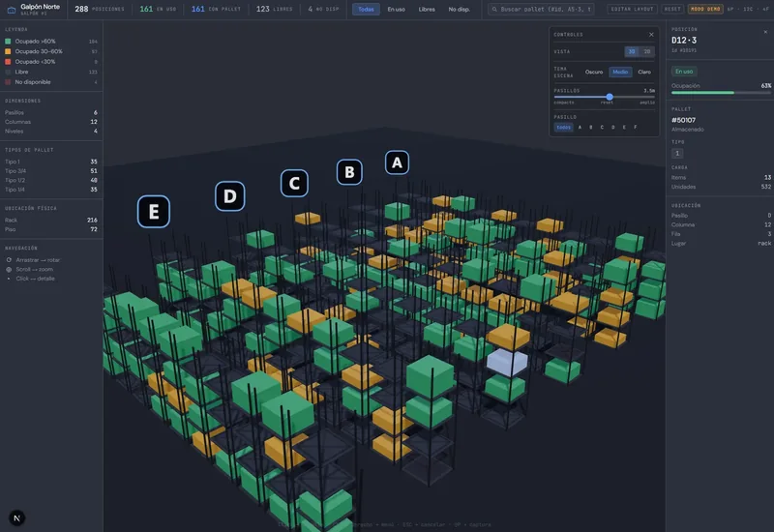Select aisle label D in the 3D scene
This screenshot has width=774, height=532.
click(x=229, y=196)
